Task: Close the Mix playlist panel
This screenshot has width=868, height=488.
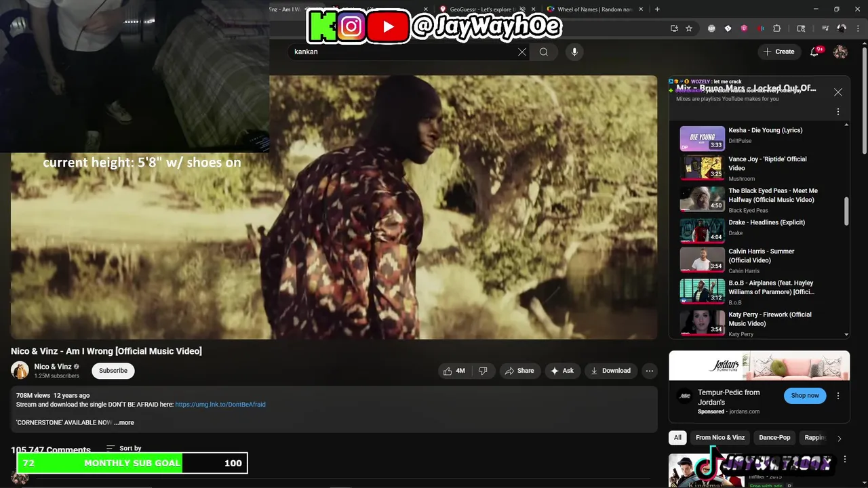Action: tap(838, 92)
